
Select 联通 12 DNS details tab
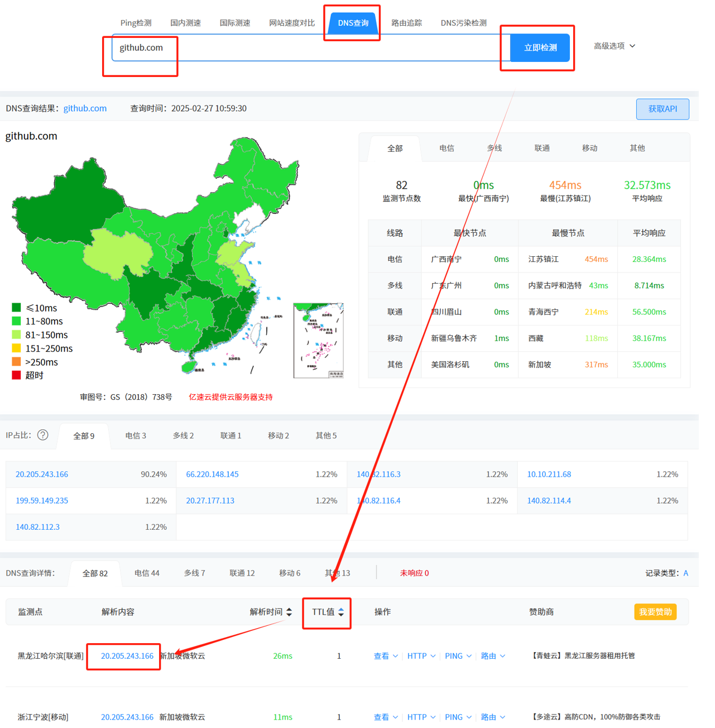(242, 573)
